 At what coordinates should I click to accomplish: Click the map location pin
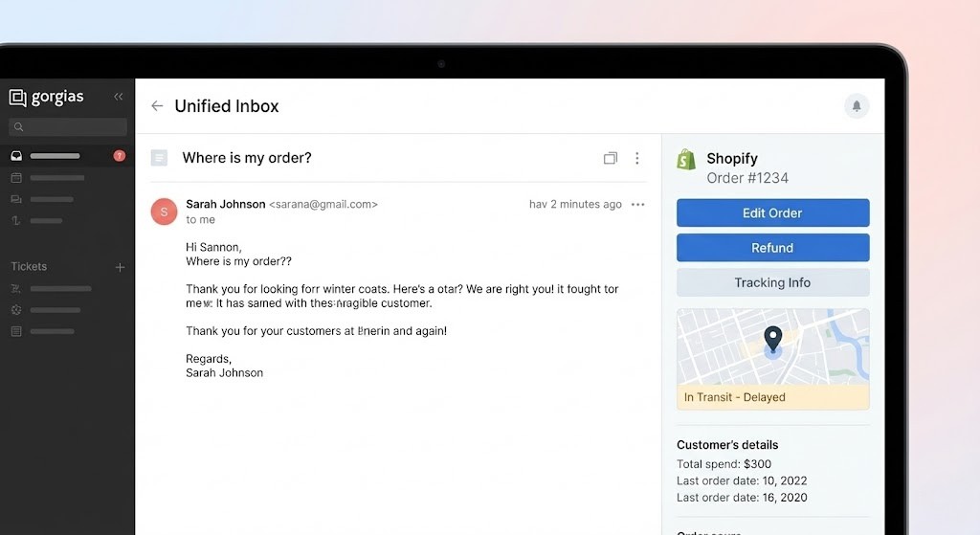[772, 339]
